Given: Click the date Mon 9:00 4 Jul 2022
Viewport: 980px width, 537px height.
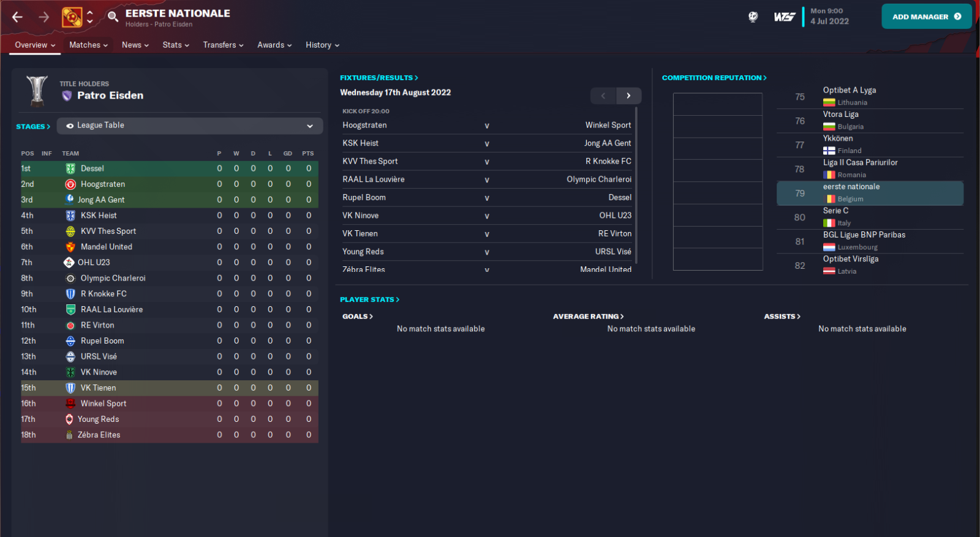Looking at the screenshot, I should click(829, 17).
